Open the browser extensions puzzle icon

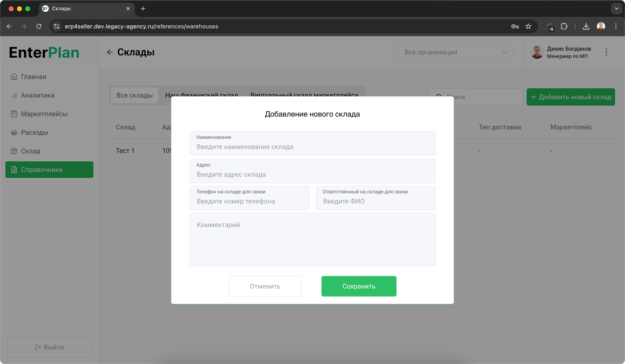[564, 26]
